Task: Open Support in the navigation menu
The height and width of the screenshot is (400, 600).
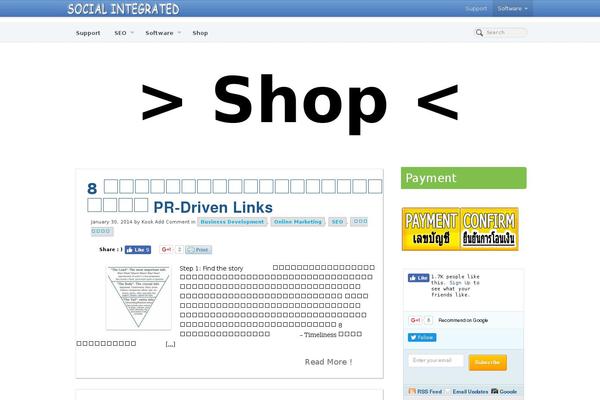Action: point(88,33)
